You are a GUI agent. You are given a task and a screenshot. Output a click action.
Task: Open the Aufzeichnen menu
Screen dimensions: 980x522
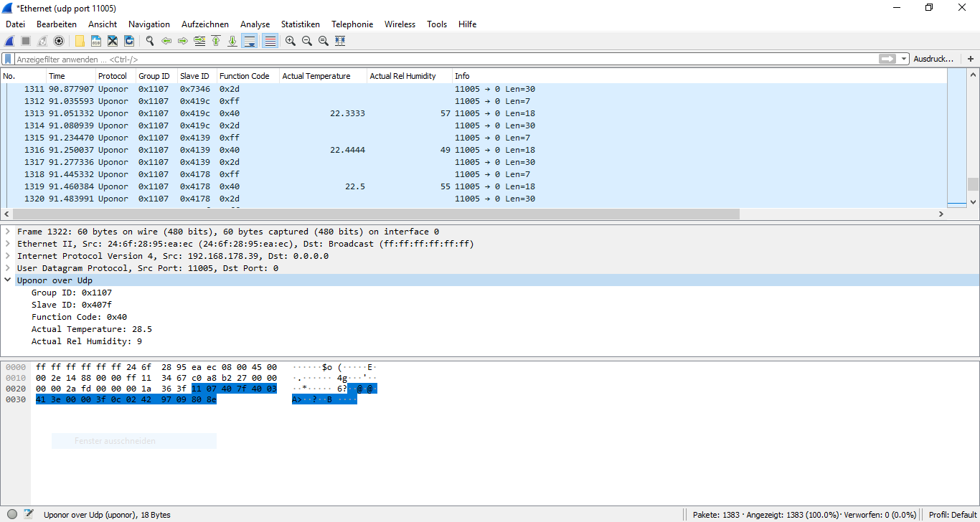pyautogui.click(x=205, y=24)
